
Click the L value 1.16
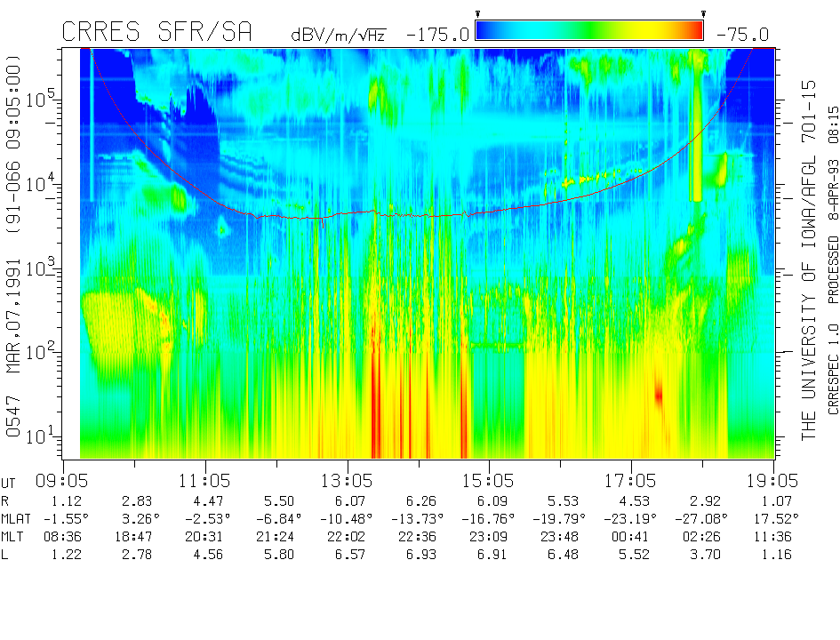click(776, 555)
